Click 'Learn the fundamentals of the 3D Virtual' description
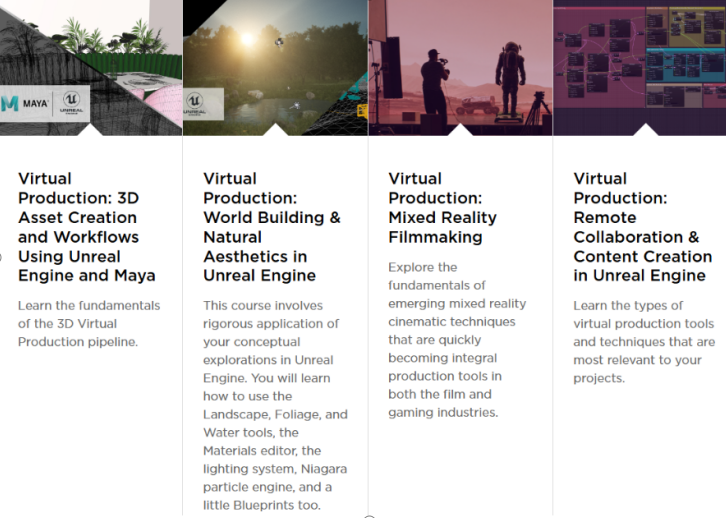Image resolution: width=726 pixels, height=518 pixels. pyautogui.click(x=89, y=324)
